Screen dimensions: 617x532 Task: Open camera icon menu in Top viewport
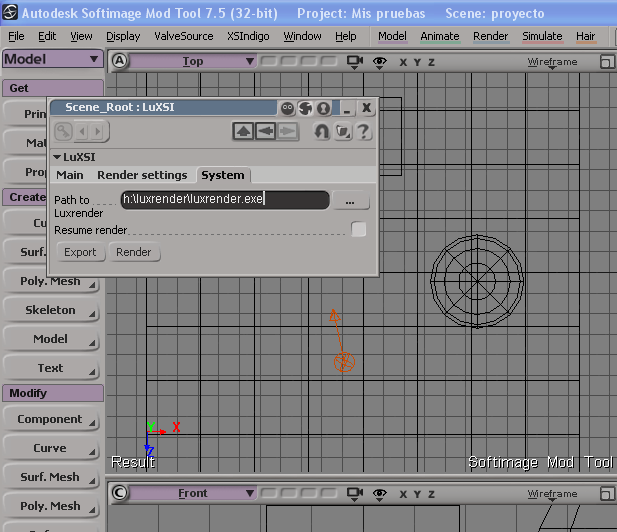click(x=355, y=61)
